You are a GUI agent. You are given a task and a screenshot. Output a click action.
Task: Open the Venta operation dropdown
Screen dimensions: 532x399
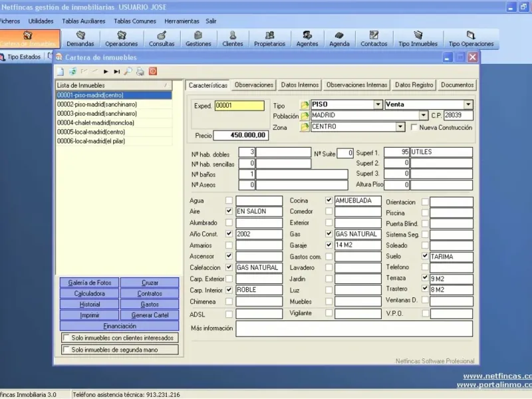point(468,104)
